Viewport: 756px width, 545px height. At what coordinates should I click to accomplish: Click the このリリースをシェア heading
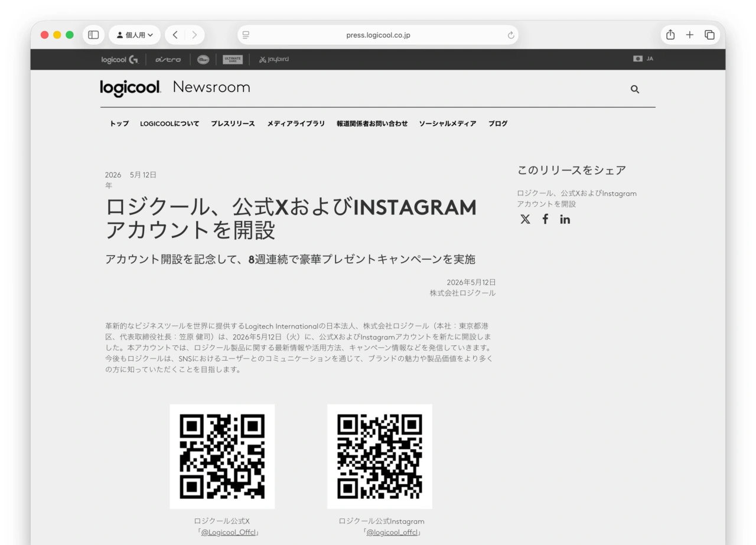pos(571,170)
